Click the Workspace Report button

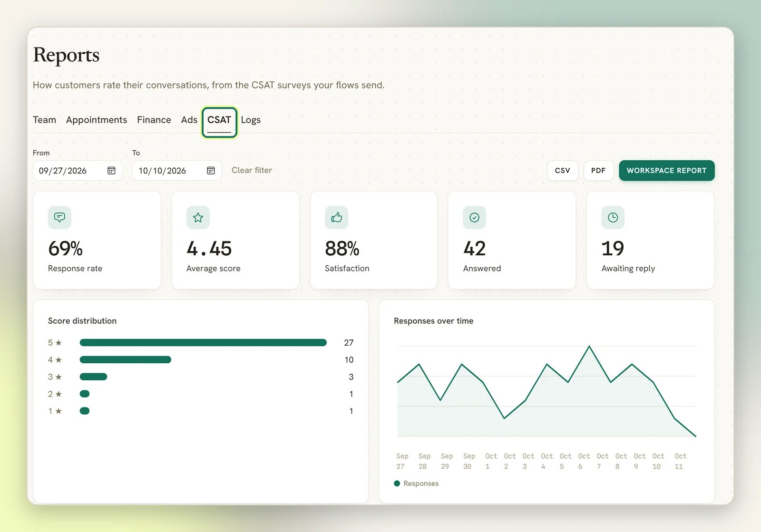point(666,171)
